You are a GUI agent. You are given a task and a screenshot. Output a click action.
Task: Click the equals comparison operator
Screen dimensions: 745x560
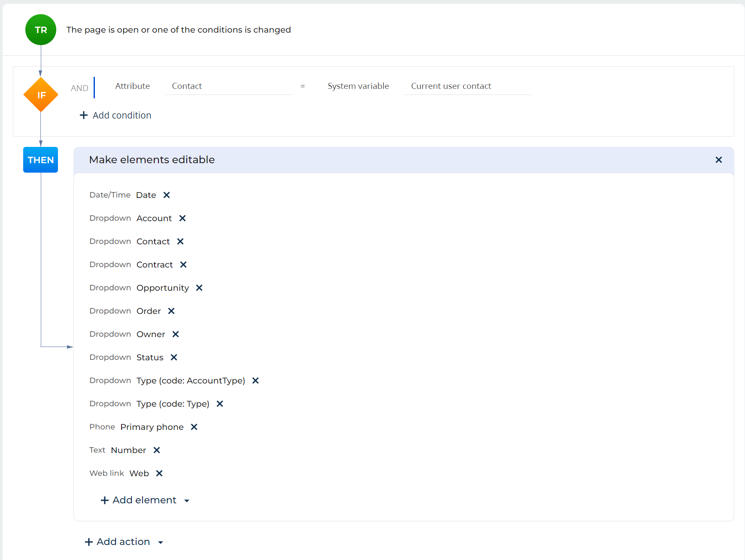point(303,86)
